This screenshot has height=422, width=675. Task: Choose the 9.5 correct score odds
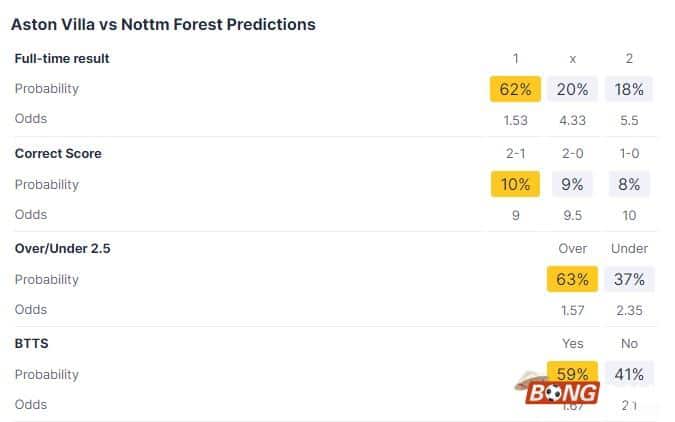pos(572,214)
